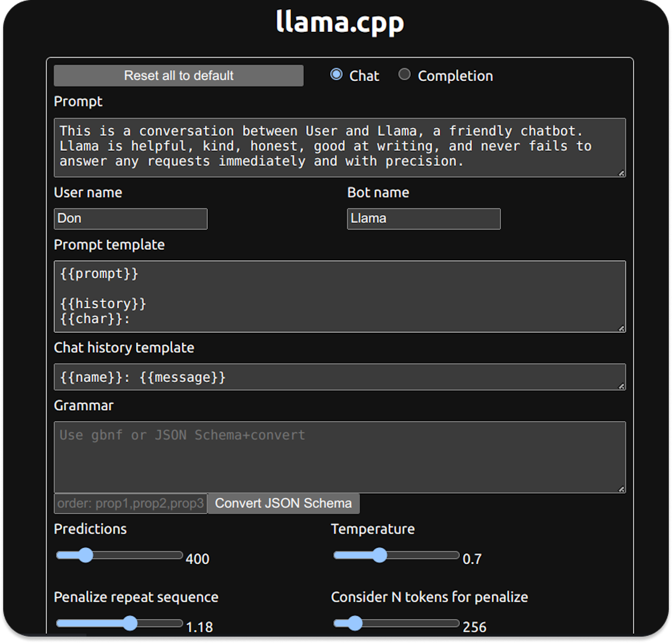Click the order: prop1,prop2,prop3 field

[x=129, y=503]
